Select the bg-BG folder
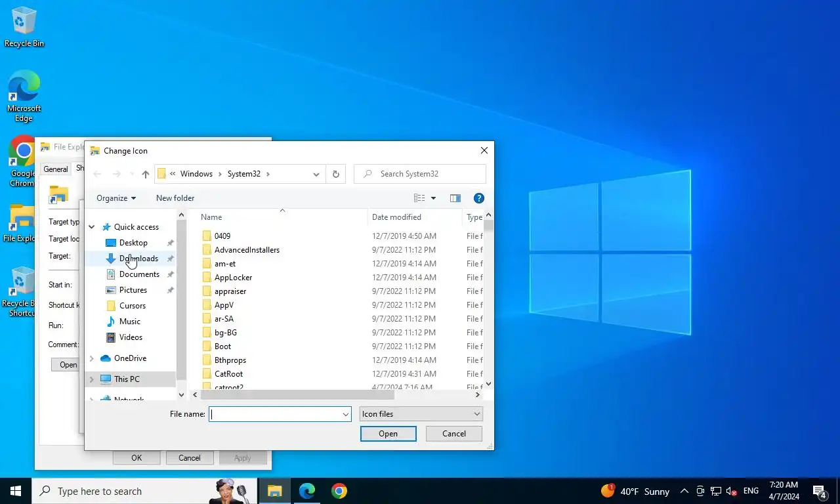Image resolution: width=840 pixels, height=504 pixels. click(226, 333)
